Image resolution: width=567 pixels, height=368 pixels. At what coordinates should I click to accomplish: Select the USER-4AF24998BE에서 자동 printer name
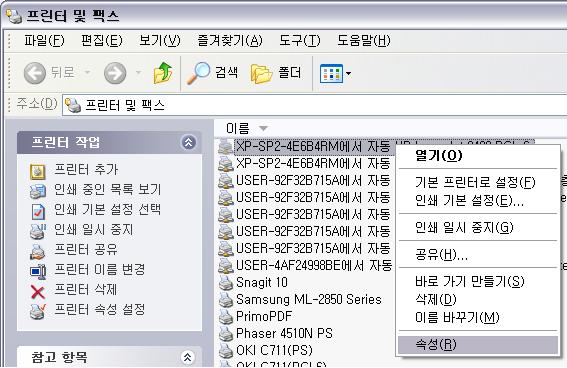[314, 266]
